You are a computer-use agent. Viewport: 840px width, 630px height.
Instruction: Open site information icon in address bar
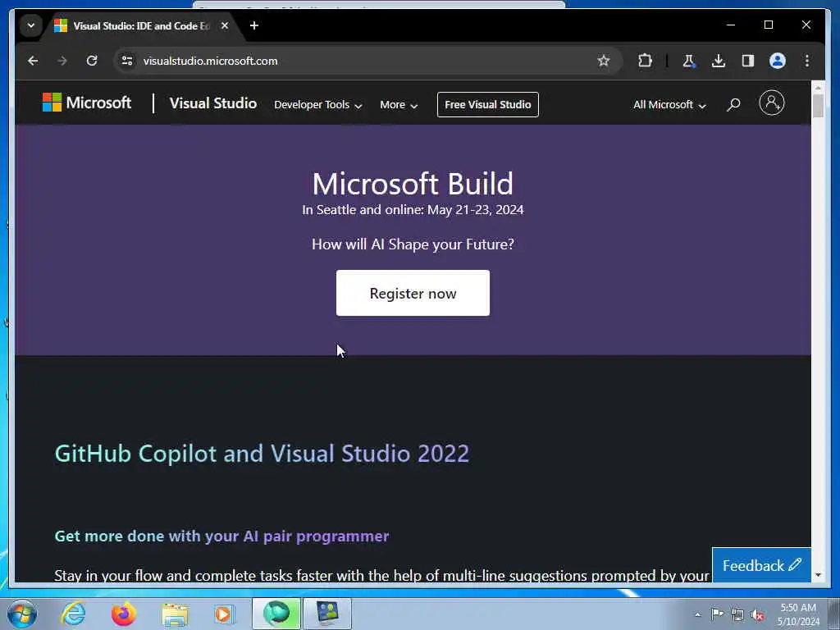coord(127,61)
